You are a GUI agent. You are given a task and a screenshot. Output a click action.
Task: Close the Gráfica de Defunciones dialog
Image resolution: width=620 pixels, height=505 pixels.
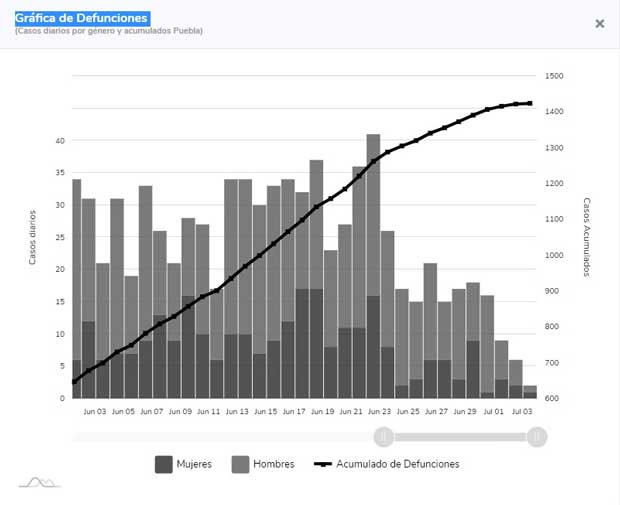tap(599, 24)
